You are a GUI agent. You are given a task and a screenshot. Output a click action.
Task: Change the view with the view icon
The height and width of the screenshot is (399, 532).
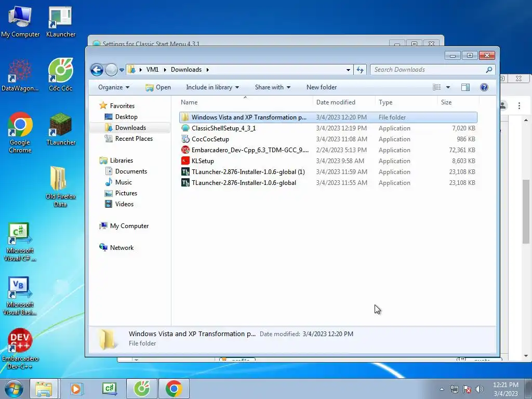click(436, 87)
